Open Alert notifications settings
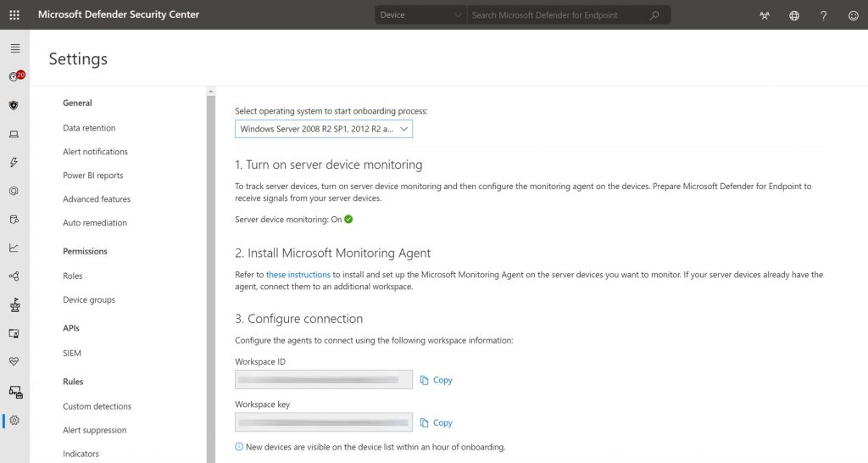This screenshot has width=868, height=463. click(x=95, y=152)
